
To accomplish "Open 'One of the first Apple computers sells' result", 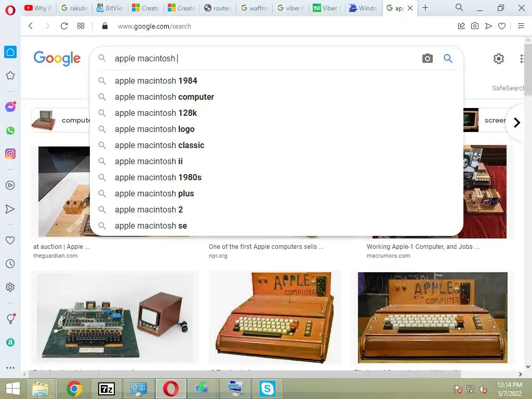I will pos(266,247).
